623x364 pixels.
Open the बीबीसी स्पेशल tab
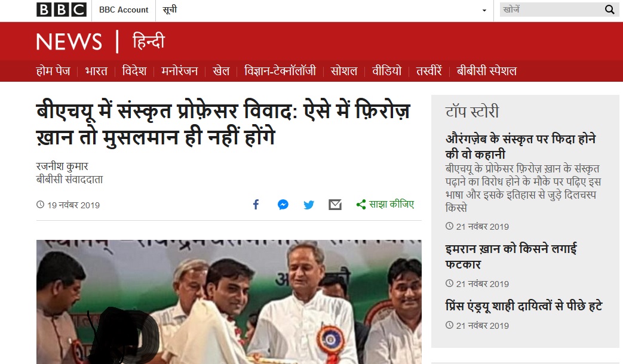[487, 71]
